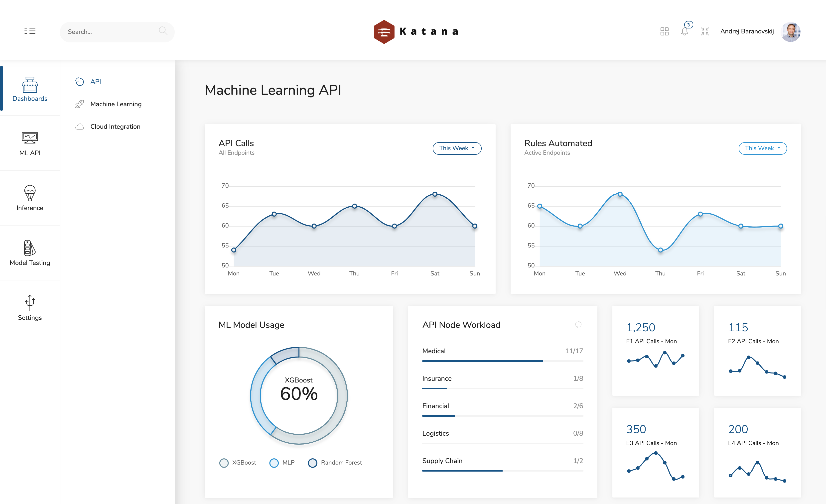The height and width of the screenshot is (504, 826).
Task: Open the apps grid icon
Action: 664,31
